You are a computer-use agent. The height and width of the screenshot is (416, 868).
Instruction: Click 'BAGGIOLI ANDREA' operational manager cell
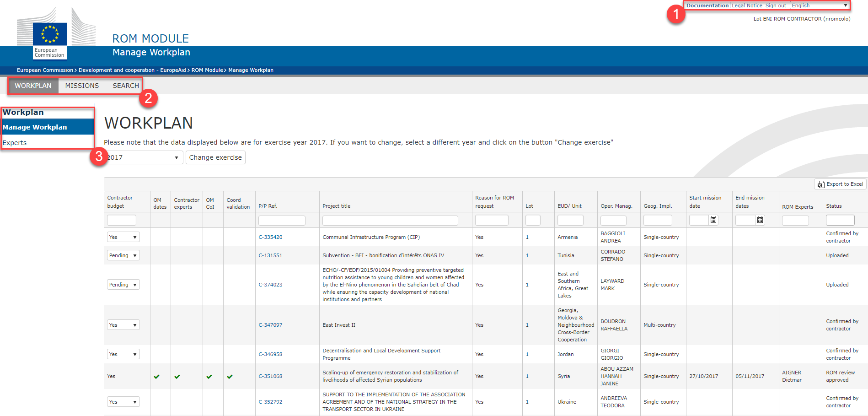click(x=612, y=237)
